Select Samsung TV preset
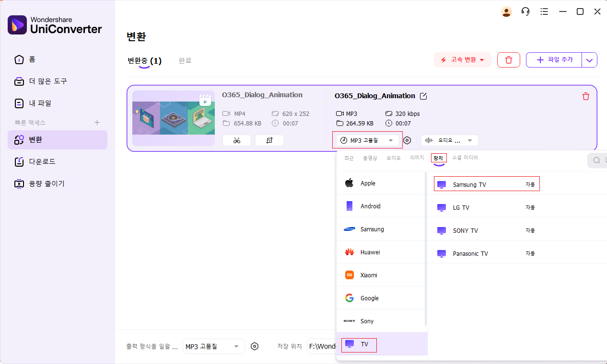Screen dimensions: 607x364 point(517,184)
